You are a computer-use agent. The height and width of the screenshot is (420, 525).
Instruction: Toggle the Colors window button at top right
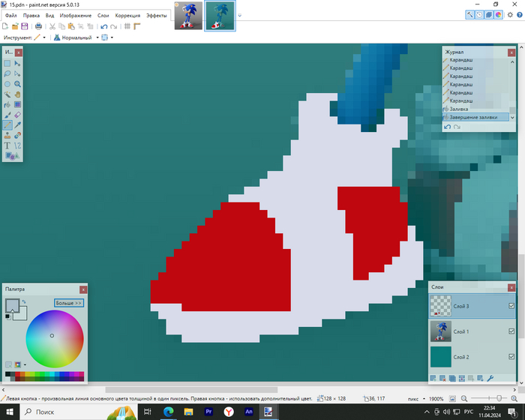click(x=498, y=15)
